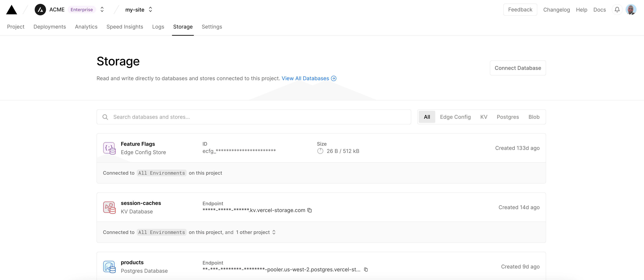Viewport: 644px width, 280px height.
Task: Filter storage list by KV
Action: click(483, 117)
